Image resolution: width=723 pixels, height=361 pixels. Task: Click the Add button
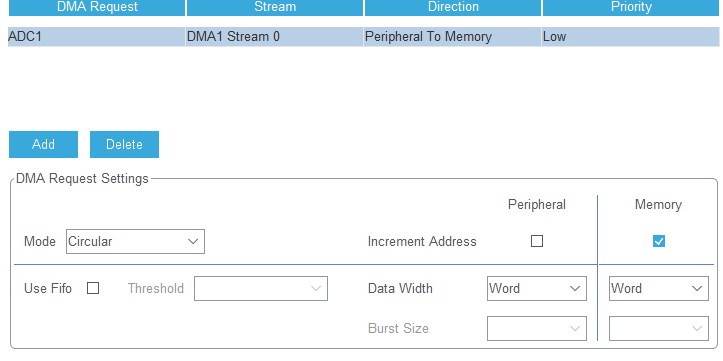pyautogui.click(x=43, y=144)
